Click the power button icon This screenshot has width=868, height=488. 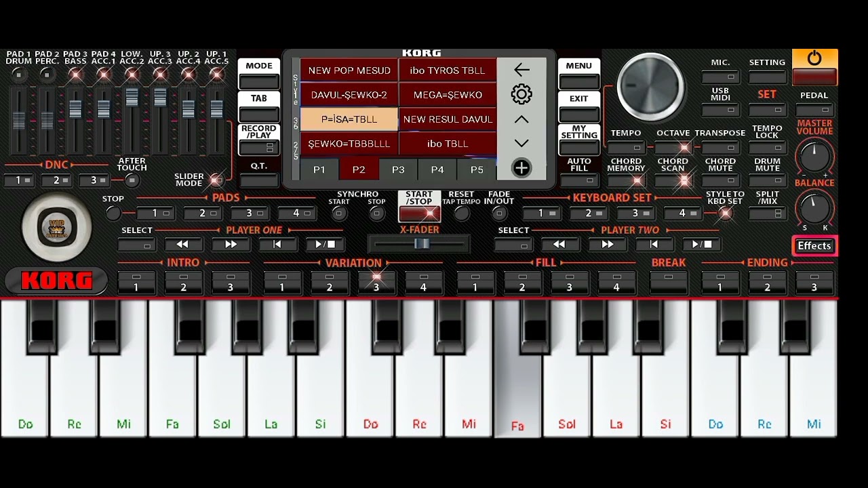coord(814,58)
